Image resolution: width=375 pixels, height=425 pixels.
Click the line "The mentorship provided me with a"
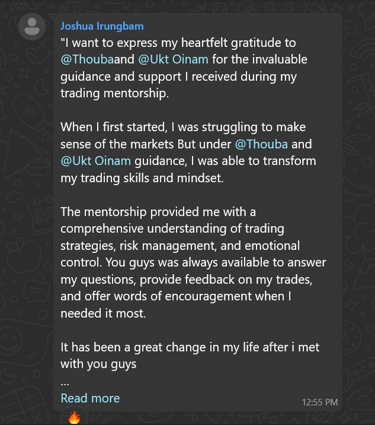point(158,212)
